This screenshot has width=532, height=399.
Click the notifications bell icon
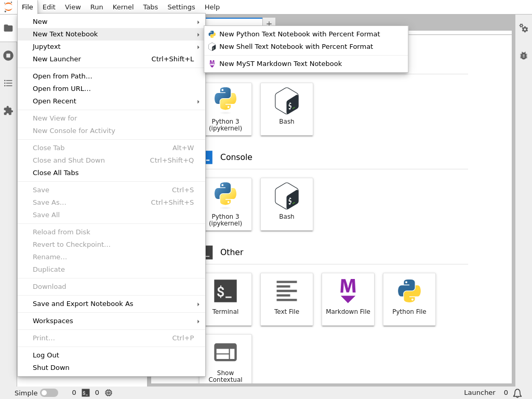coord(517,393)
